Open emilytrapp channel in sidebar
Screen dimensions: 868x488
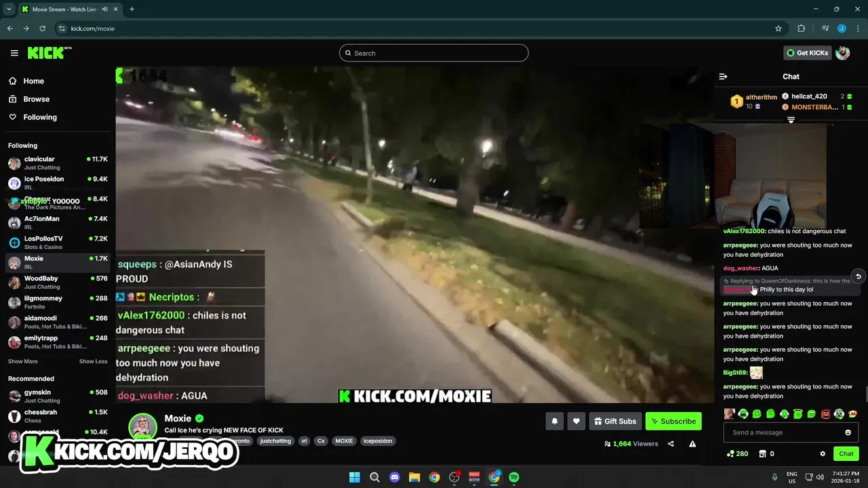(x=58, y=342)
